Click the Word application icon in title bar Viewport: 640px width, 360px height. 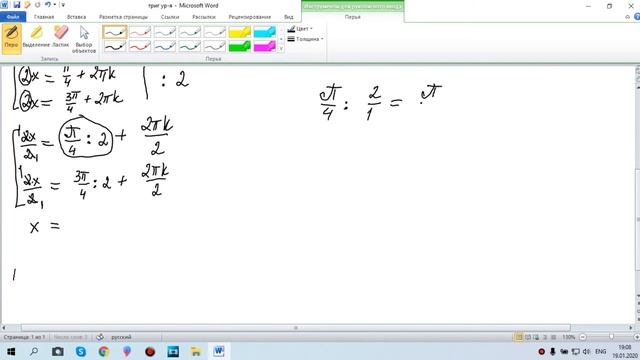[4, 5]
